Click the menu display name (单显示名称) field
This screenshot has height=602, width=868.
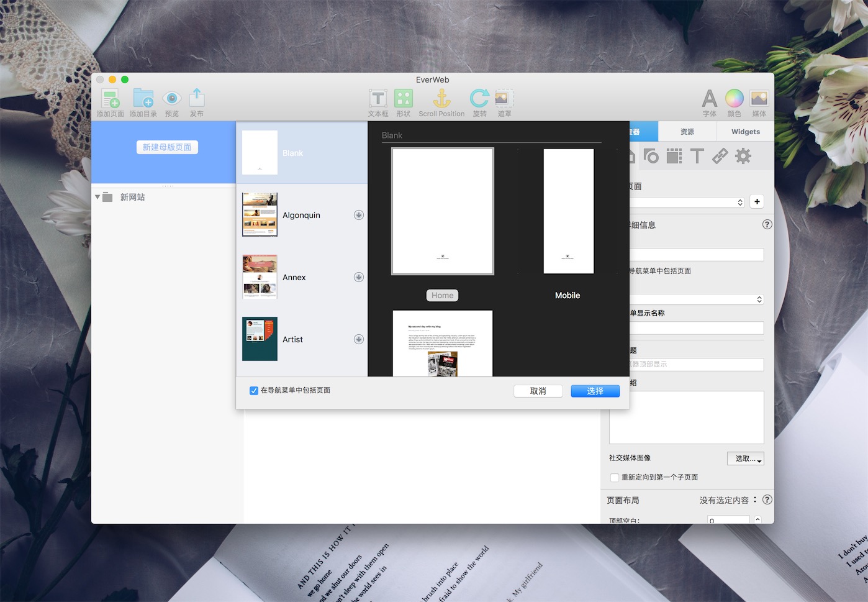point(697,328)
